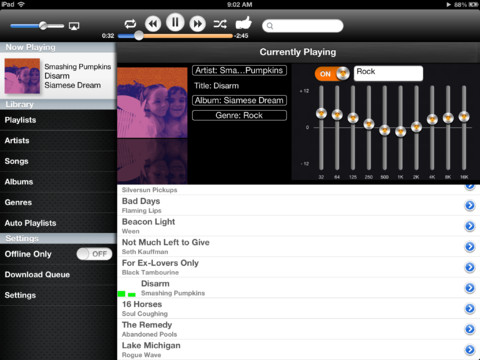Image resolution: width=480 pixels, height=360 pixels.
Task: Turn off the equalizer ON switch
Action: 332,74
